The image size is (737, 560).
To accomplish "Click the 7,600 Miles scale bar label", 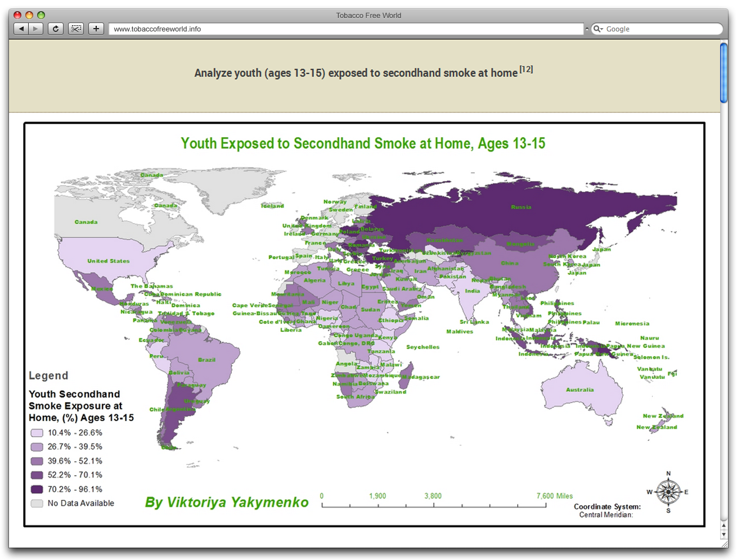I will [555, 496].
